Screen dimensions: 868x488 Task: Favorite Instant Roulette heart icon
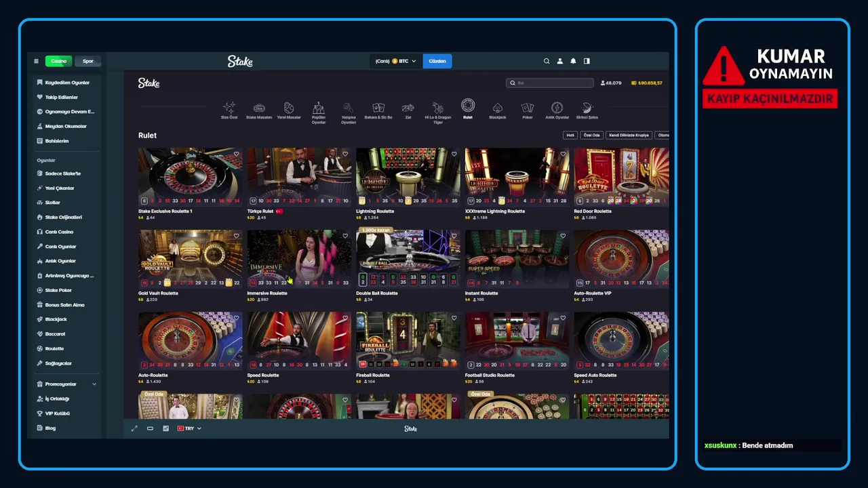point(563,236)
